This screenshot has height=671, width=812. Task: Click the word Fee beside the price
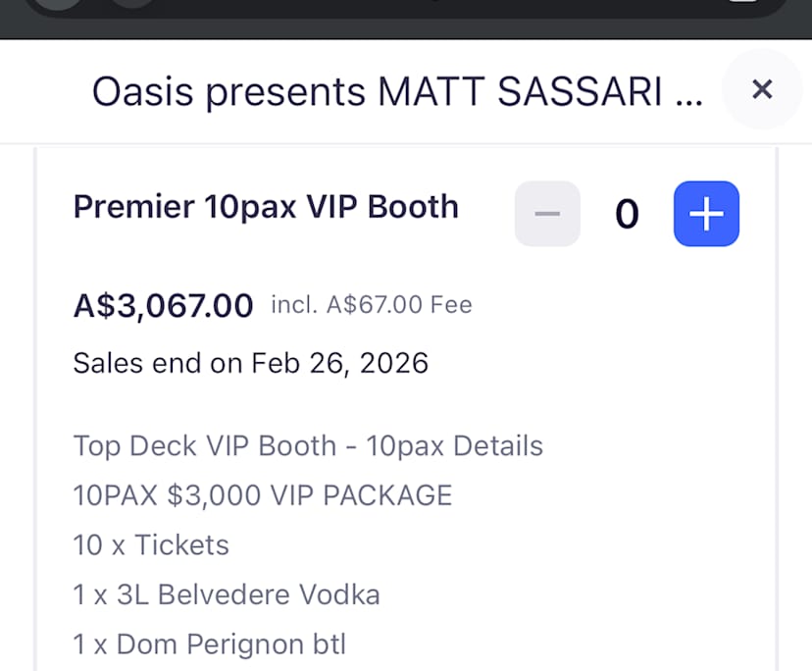coord(449,305)
